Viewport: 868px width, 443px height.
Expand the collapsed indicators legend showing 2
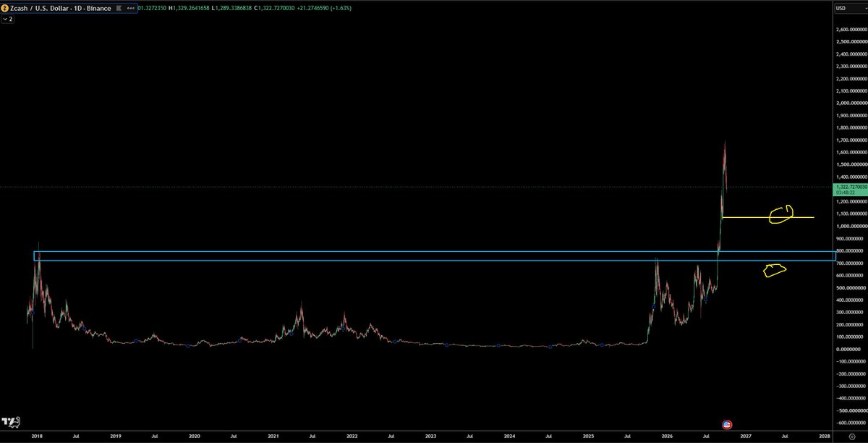(x=9, y=20)
